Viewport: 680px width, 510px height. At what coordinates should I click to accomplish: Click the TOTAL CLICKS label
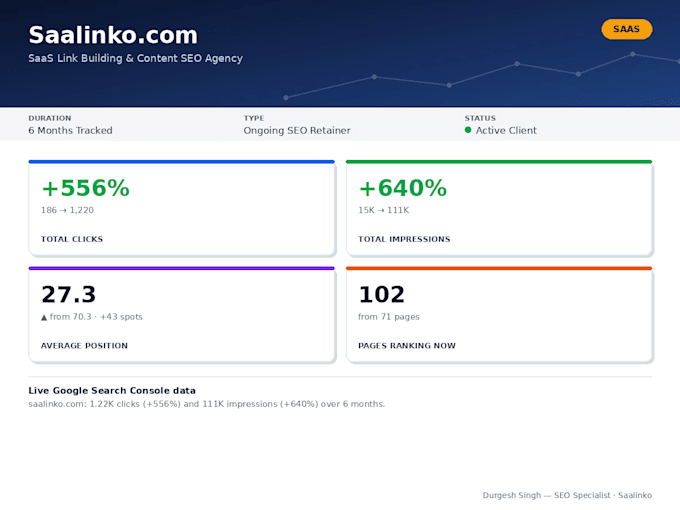pos(72,239)
